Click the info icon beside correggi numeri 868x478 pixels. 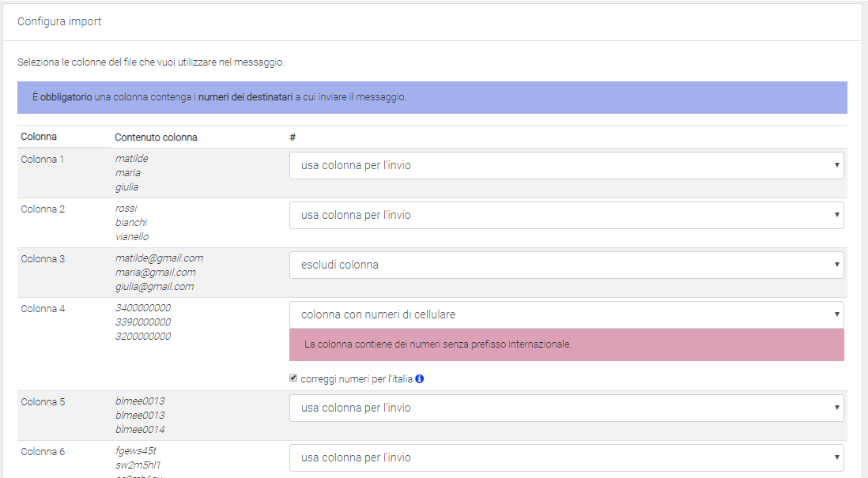click(420, 379)
